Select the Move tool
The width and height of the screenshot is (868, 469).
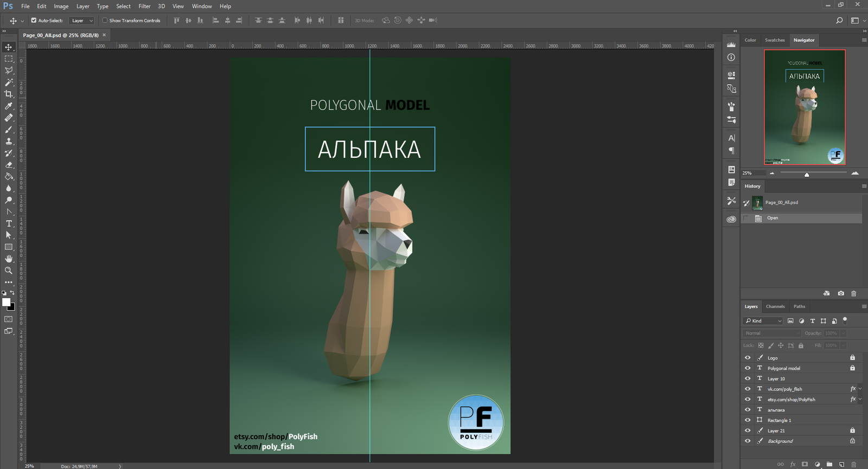coord(9,47)
